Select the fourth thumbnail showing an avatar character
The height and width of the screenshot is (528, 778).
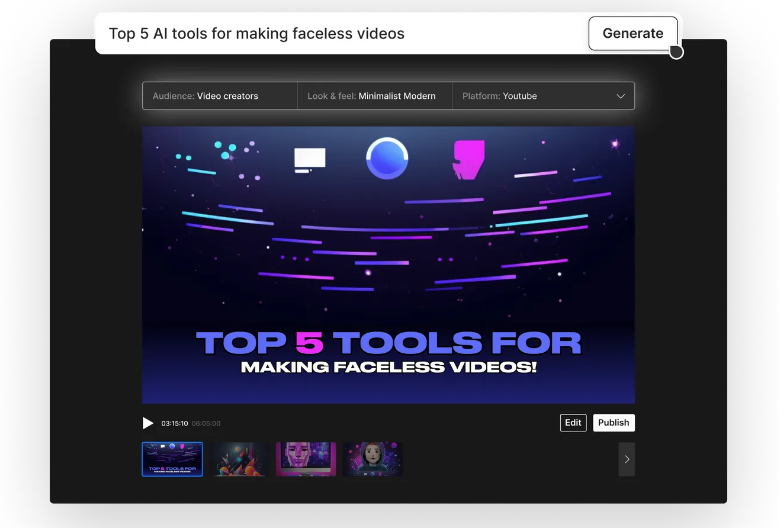coord(372,459)
